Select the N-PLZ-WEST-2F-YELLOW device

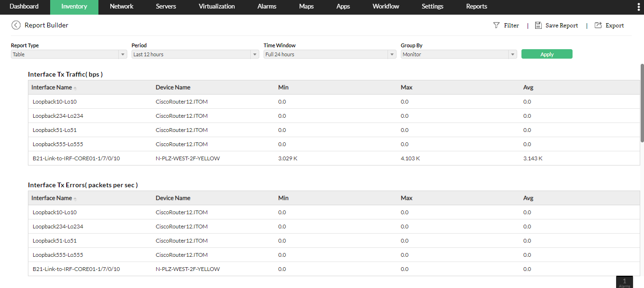(x=187, y=158)
